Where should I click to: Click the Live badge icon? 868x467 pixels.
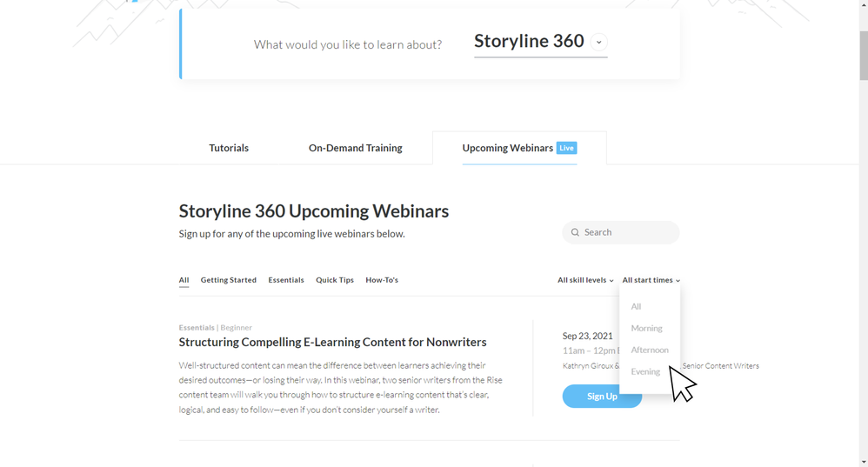pyautogui.click(x=566, y=148)
